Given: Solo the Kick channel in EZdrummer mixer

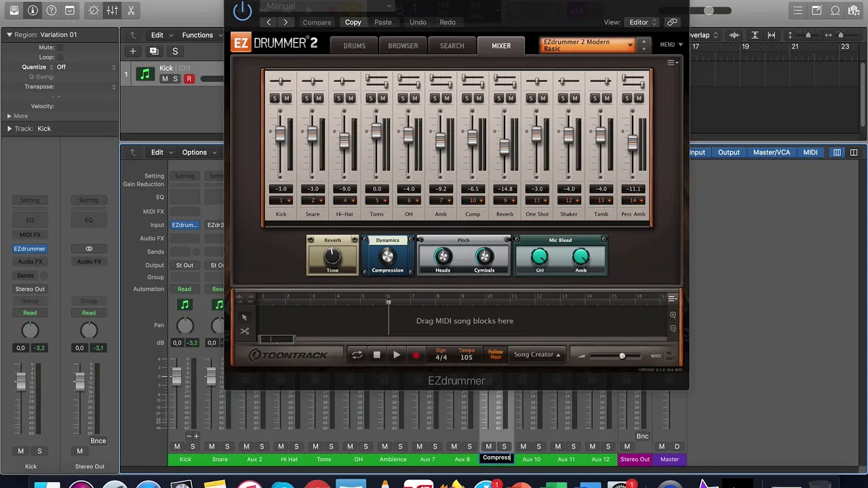Looking at the screenshot, I should [275, 98].
